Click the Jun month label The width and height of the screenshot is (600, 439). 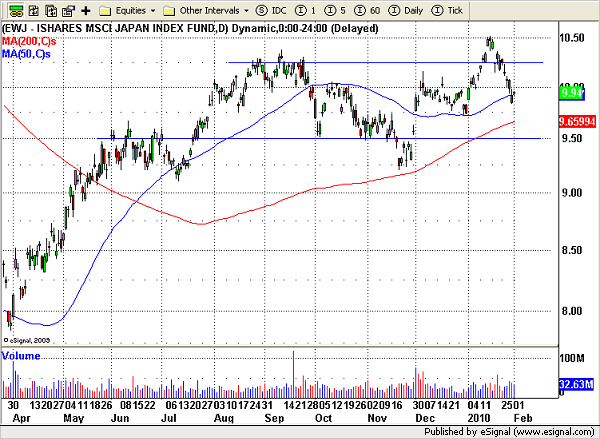(120, 418)
